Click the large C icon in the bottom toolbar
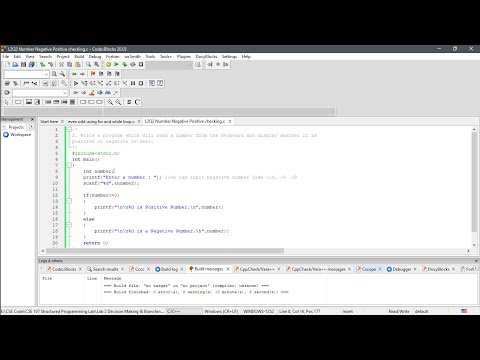Image resolution: width=480 pixels, height=360 pixels. pyautogui.click(x=137, y=102)
